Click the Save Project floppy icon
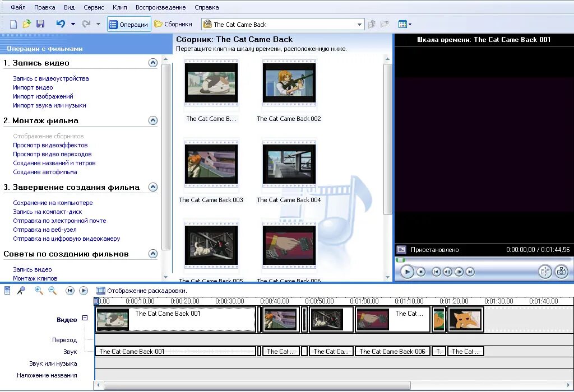This screenshot has height=392, width=574. pyautogui.click(x=40, y=24)
